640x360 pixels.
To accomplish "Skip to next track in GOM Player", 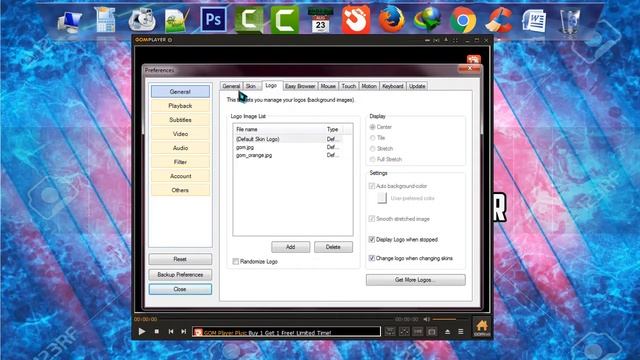I will pyautogui.click(x=184, y=331).
